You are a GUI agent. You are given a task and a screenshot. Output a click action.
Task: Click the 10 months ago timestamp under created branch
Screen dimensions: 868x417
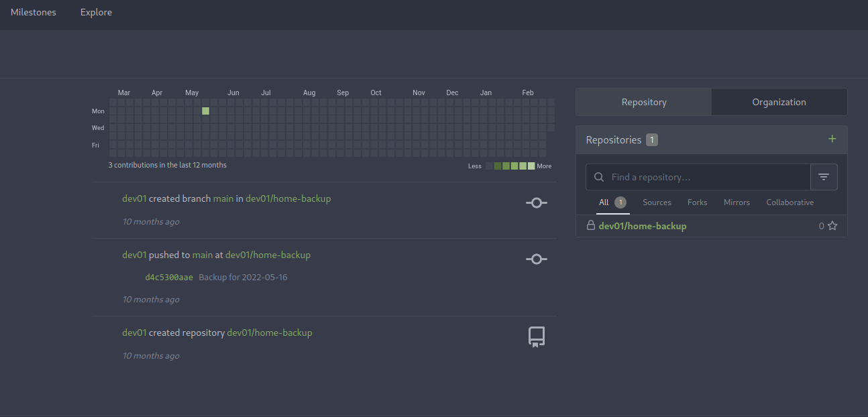[151, 222]
